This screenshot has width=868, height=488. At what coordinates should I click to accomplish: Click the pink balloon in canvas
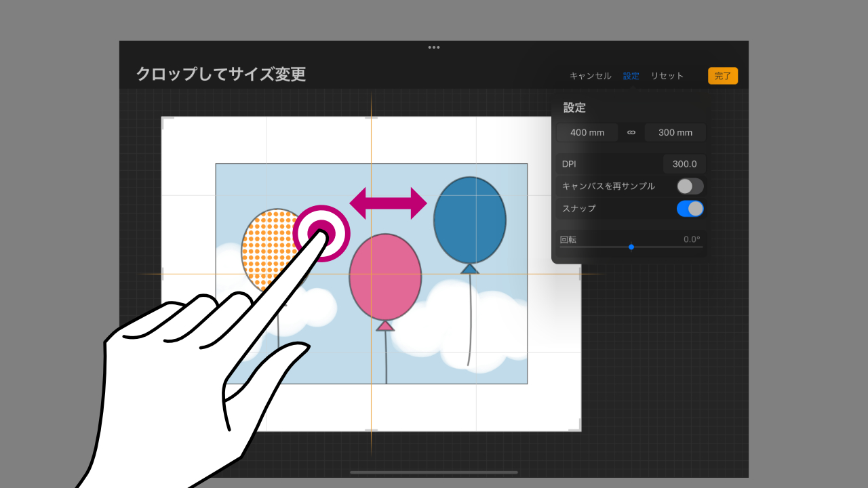point(385,277)
